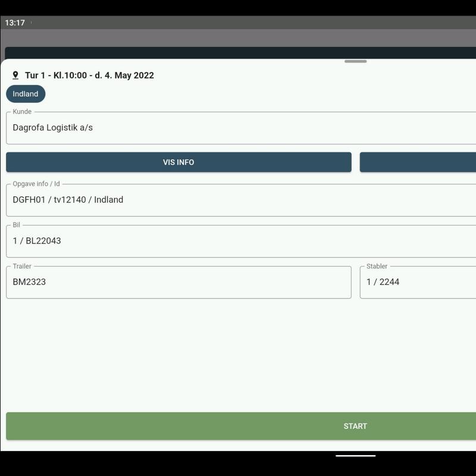Viewport: 476px width, 476px height.
Task: Tap the Android home gesture bar
Action: 355,456
